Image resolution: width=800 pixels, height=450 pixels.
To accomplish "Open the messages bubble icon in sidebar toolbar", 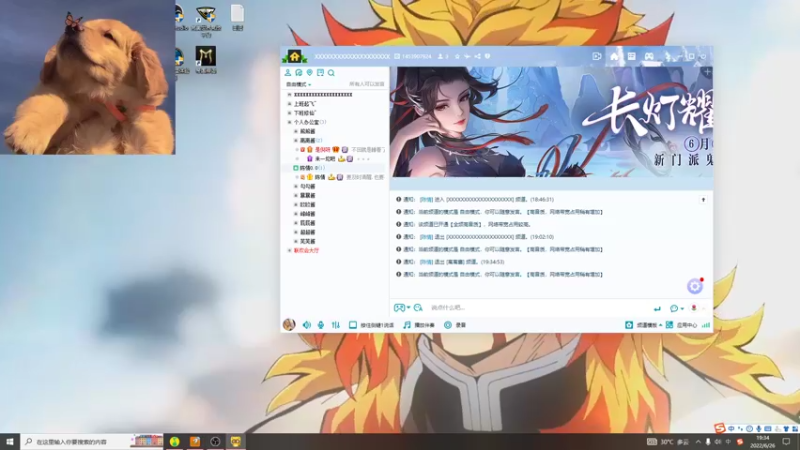I will (298, 73).
